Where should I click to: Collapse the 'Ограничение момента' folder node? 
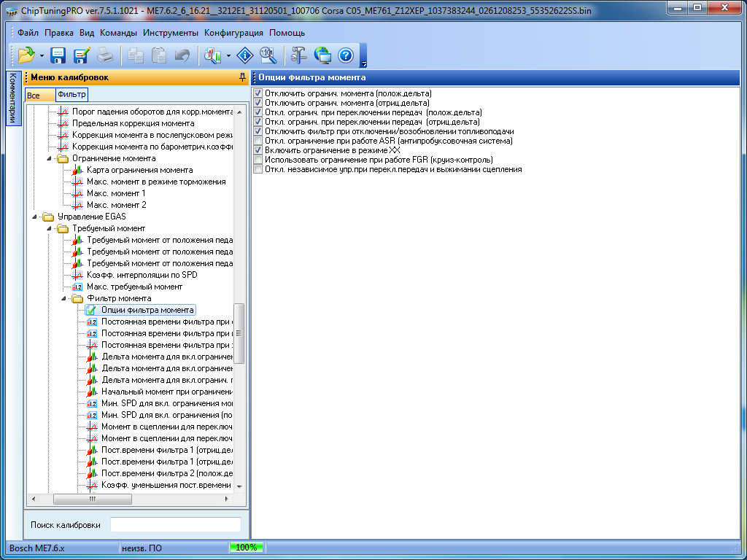tap(50, 158)
